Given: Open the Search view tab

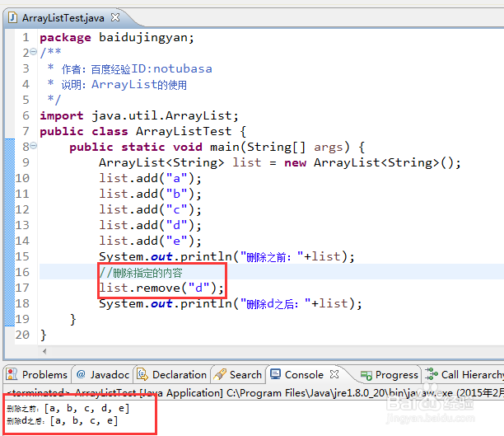Looking at the screenshot, I should pos(238,374).
